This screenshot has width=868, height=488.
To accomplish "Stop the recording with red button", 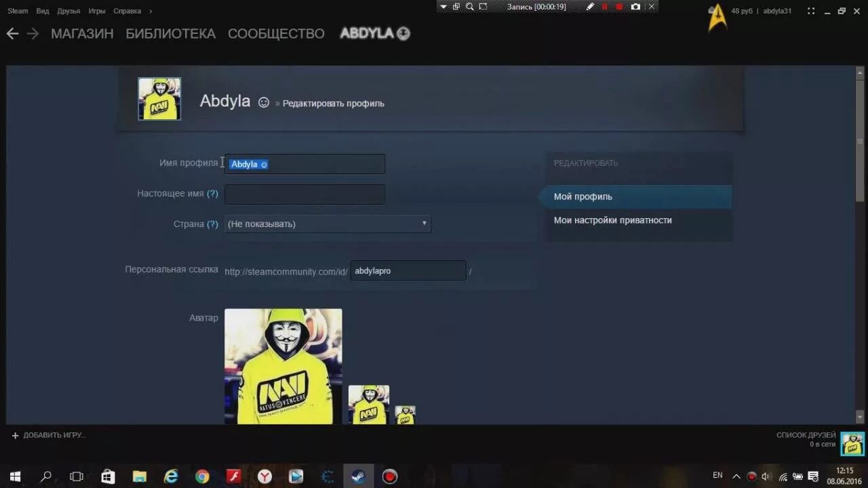I will coord(619,7).
